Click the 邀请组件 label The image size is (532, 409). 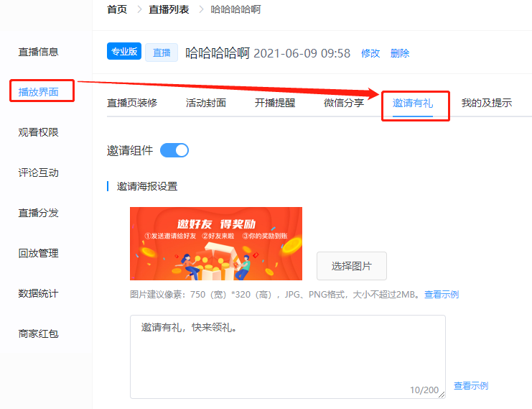coord(130,150)
